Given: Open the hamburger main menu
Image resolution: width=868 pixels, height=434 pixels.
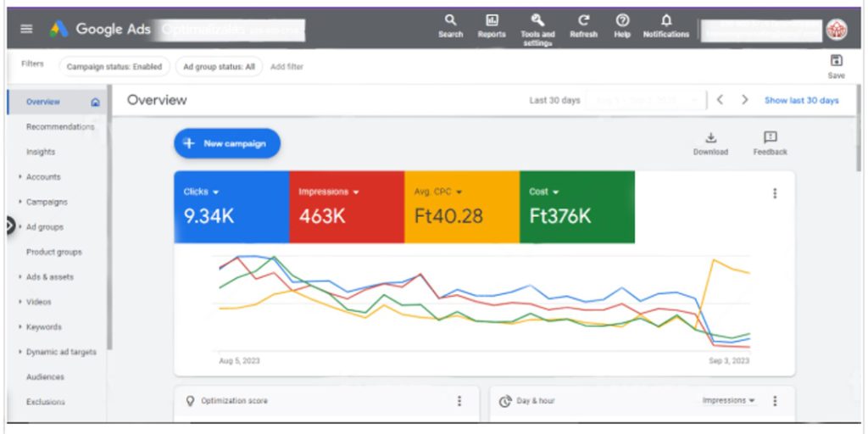Looking at the screenshot, I should [26, 29].
